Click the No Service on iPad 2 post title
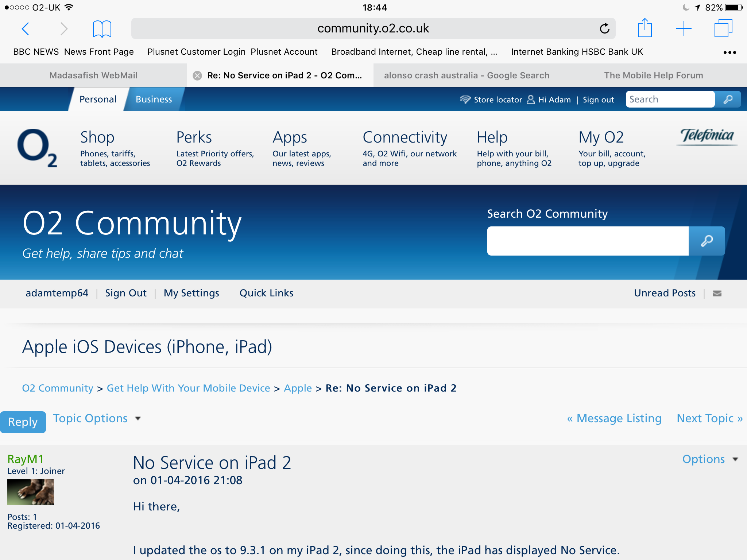Screen dimensions: 747x560 pos(212,463)
